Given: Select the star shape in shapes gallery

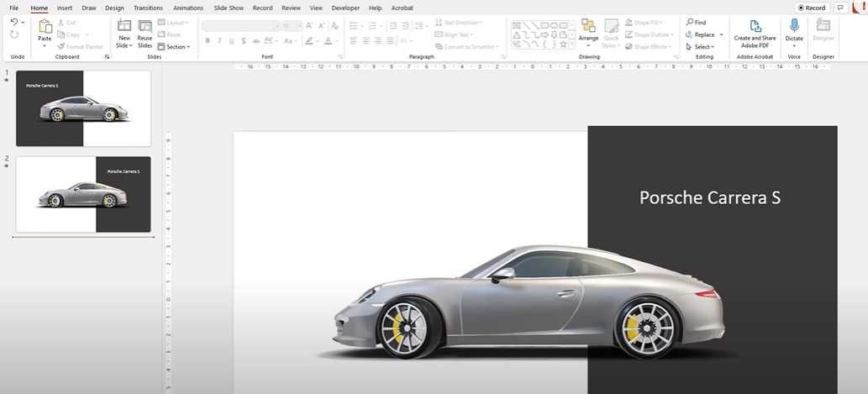Looking at the screenshot, I should coord(563,44).
